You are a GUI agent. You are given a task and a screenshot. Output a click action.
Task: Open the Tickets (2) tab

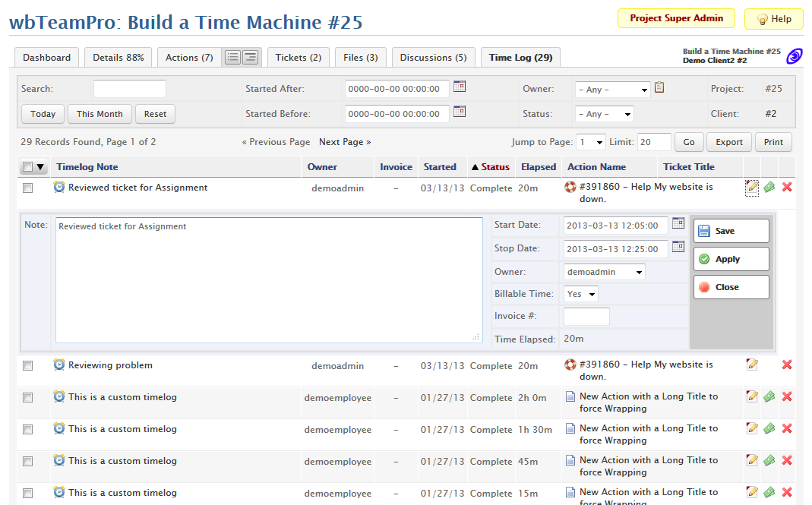pyautogui.click(x=298, y=58)
